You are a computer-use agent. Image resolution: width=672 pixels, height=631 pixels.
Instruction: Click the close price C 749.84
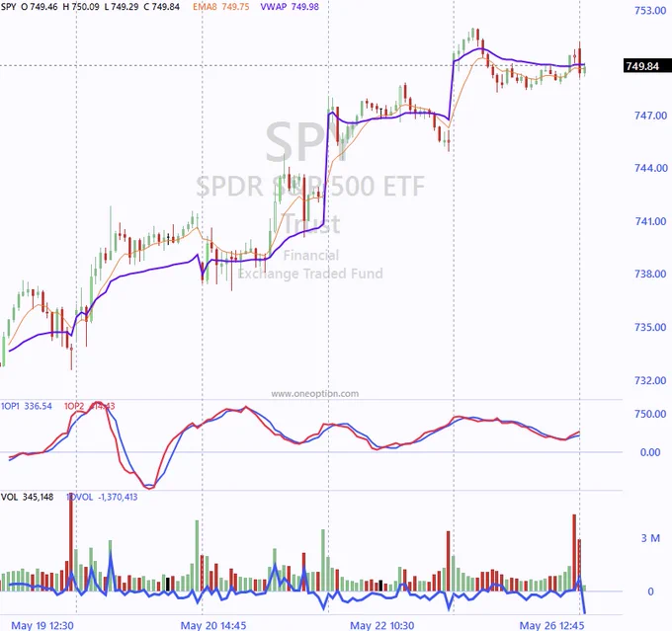pyautogui.click(x=161, y=7)
